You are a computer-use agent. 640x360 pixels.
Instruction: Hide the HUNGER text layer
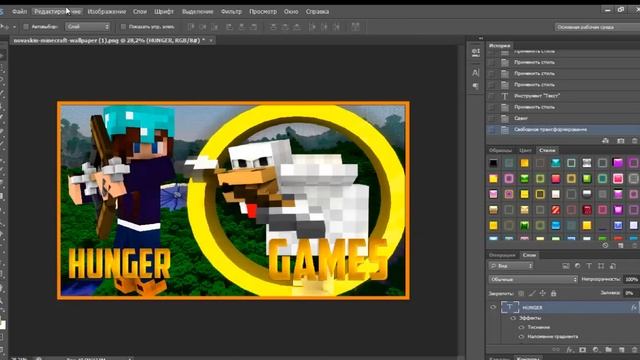[493, 307]
